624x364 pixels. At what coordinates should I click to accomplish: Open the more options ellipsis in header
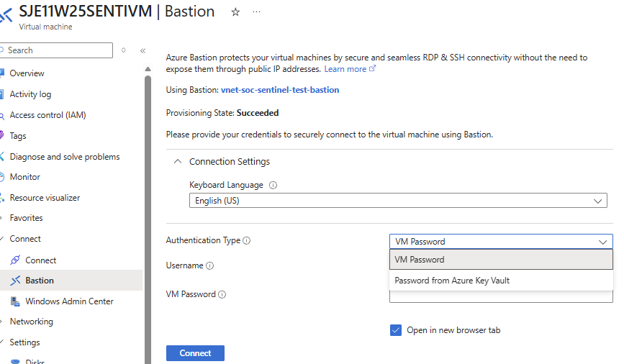point(256,12)
